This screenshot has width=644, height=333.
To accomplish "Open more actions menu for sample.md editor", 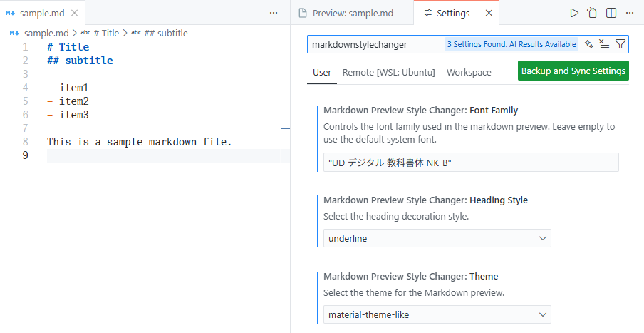I will [x=274, y=13].
